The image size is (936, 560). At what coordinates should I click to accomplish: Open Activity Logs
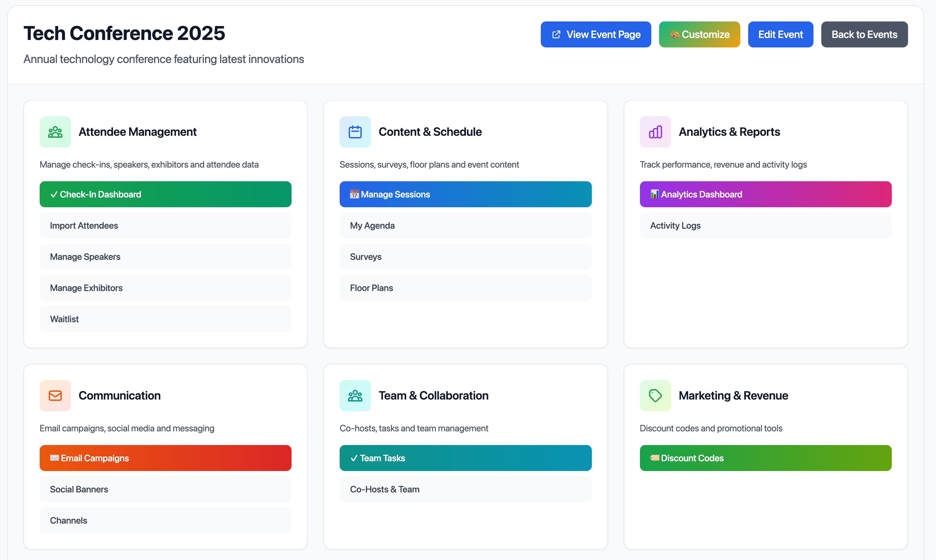point(765,225)
